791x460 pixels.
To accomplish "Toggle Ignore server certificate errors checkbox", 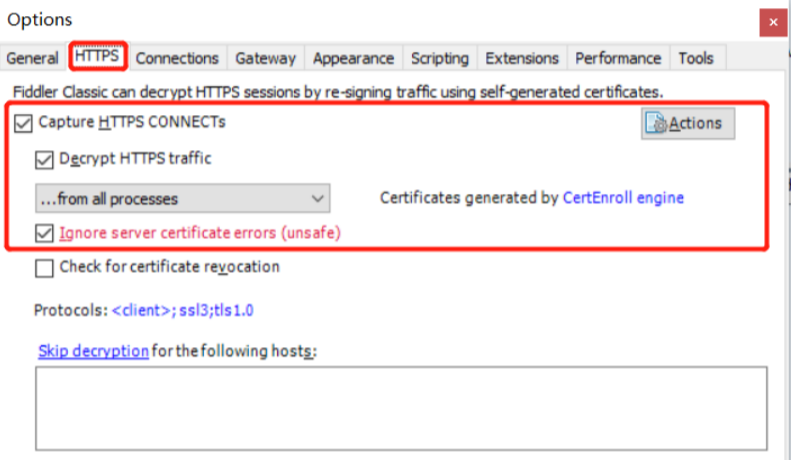I will pos(44,233).
